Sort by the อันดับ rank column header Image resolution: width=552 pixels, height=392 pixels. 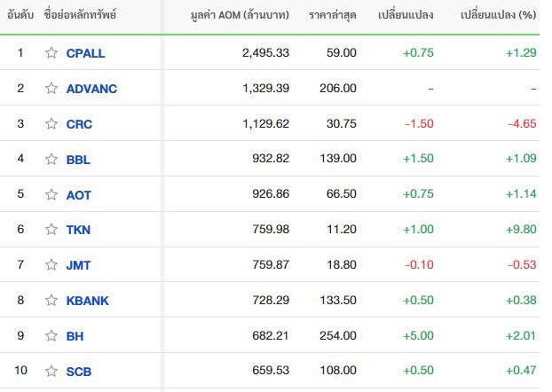(20, 15)
